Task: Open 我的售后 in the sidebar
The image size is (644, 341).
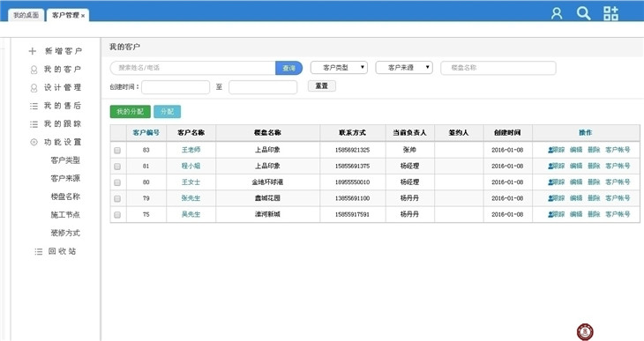Action: [x=63, y=106]
